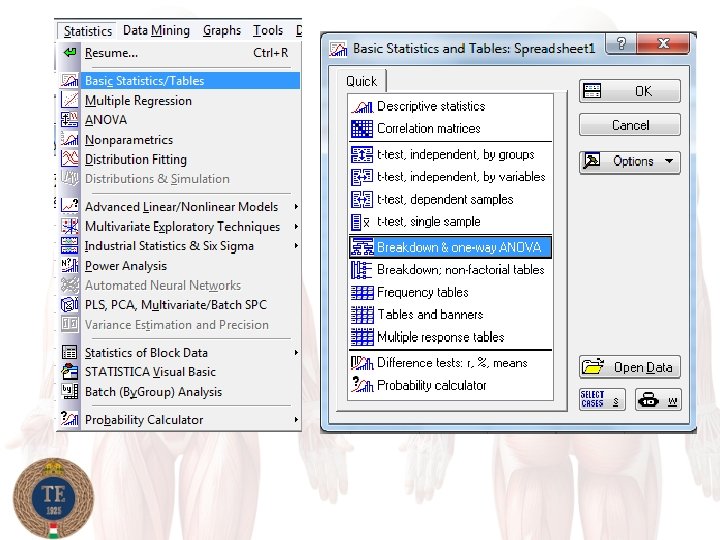Click the Tables and banners icon
720x540 pixels.
click(362, 315)
